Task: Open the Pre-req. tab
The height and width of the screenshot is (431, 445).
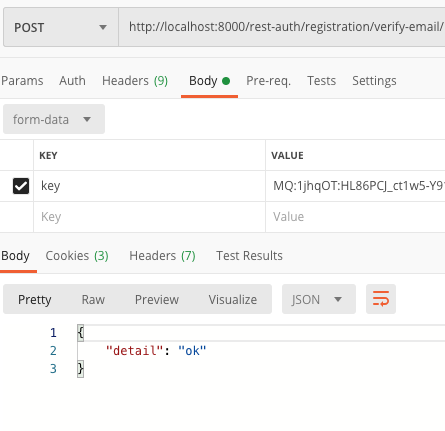Action: [268, 81]
